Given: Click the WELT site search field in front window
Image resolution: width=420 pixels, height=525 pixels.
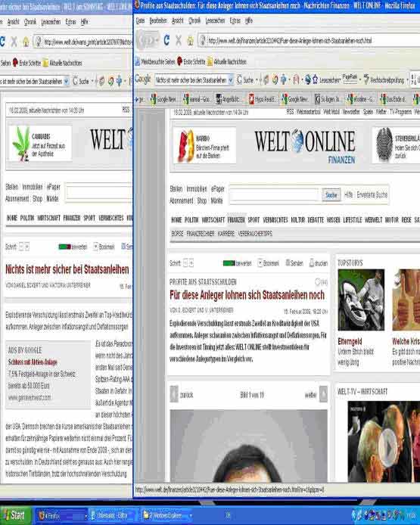Looking at the screenshot, I should tap(275, 194).
